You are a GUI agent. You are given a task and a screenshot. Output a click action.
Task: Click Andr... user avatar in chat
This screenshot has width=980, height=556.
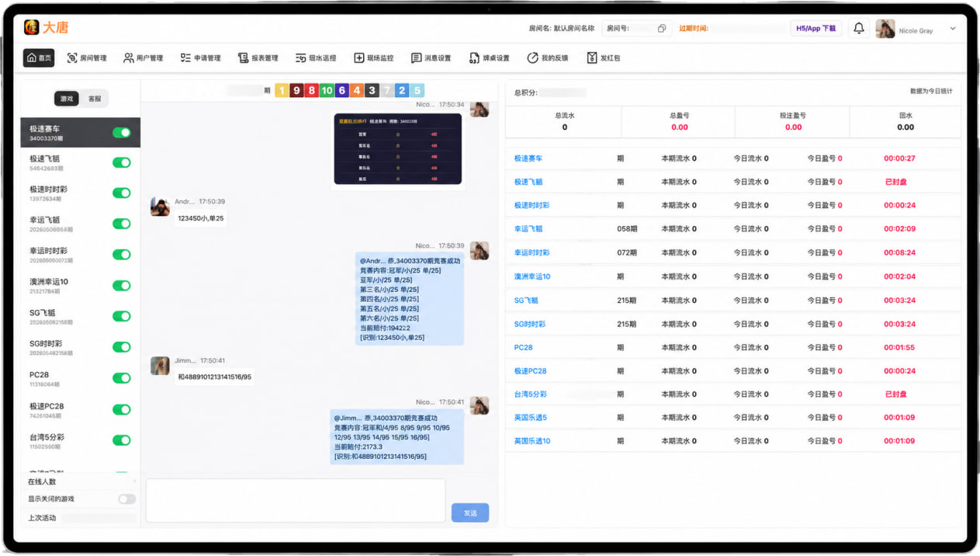[161, 207]
